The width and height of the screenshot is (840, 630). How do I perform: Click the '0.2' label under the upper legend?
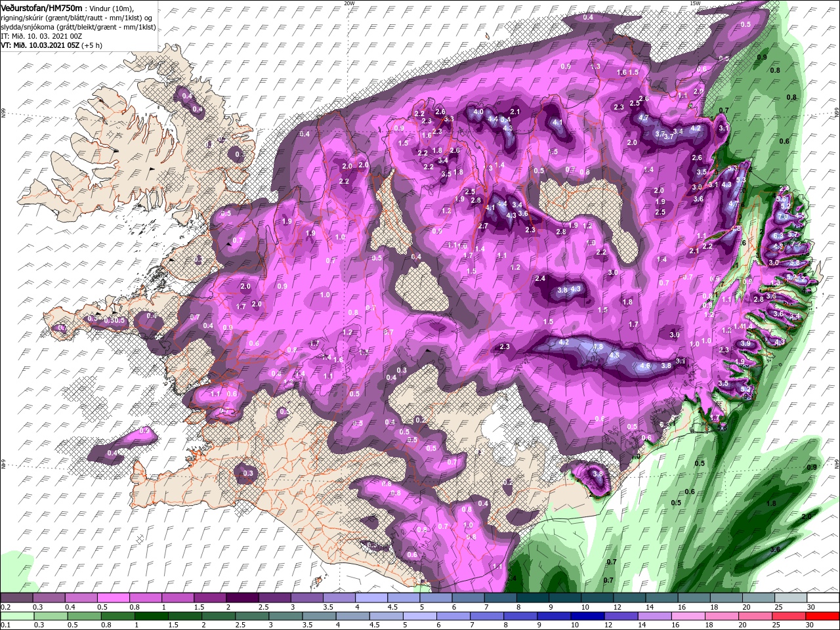tap(5, 608)
